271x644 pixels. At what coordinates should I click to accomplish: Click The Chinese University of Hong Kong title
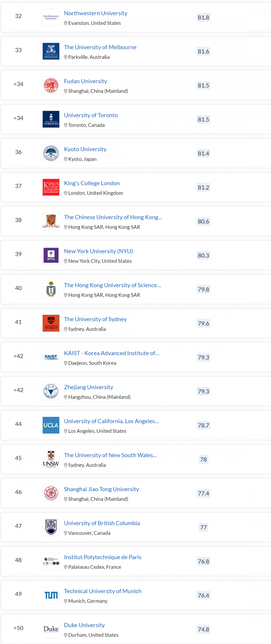(x=113, y=217)
